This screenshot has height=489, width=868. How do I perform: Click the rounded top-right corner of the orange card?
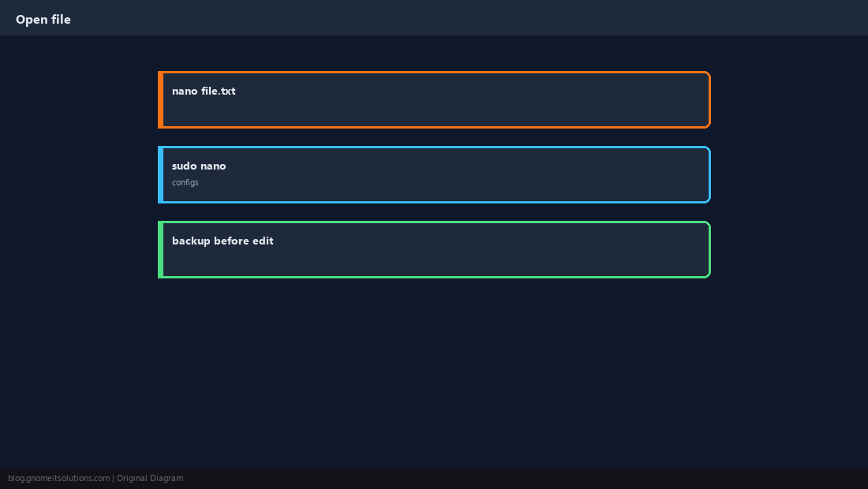(707, 75)
